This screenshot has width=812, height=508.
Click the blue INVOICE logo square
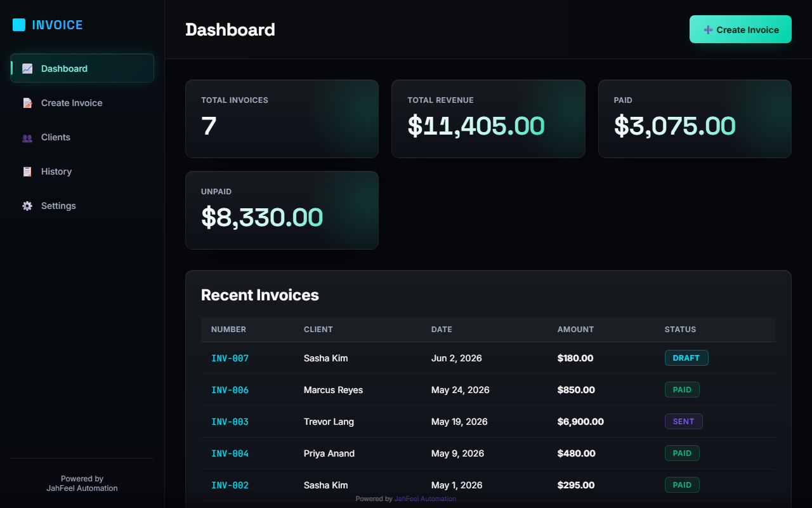pos(19,25)
